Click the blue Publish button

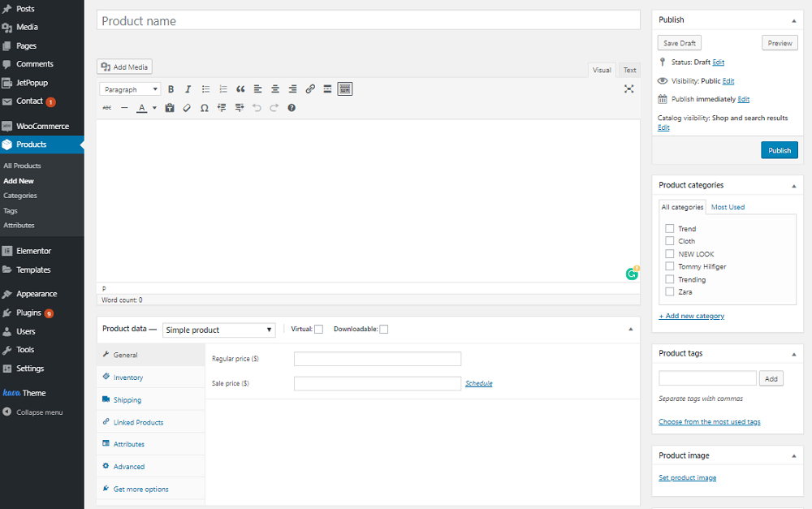pos(779,150)
